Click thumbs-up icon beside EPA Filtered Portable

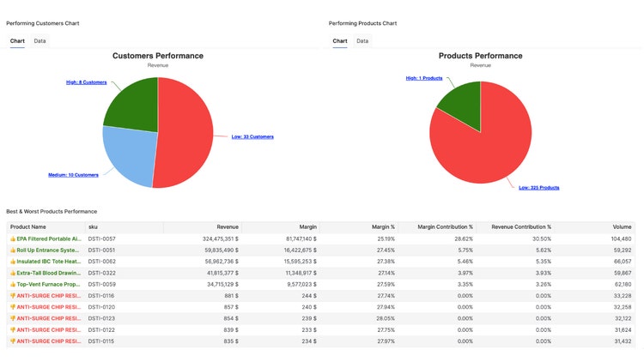click(x=13, y=238)
